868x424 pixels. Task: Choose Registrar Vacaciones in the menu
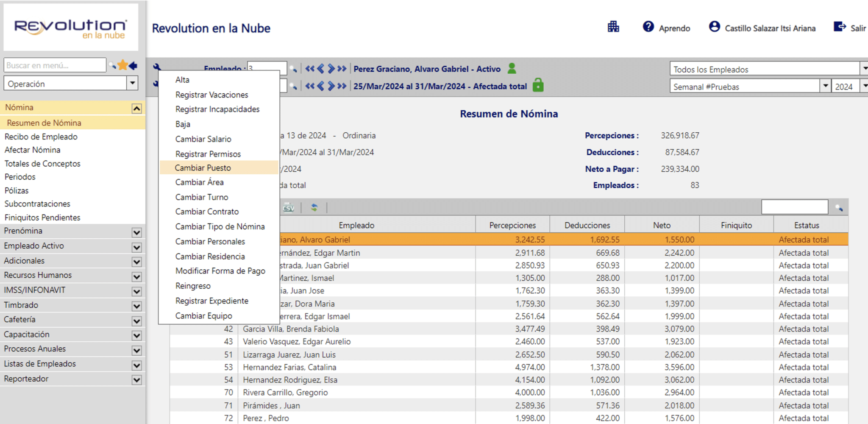(x=211, y=95)
